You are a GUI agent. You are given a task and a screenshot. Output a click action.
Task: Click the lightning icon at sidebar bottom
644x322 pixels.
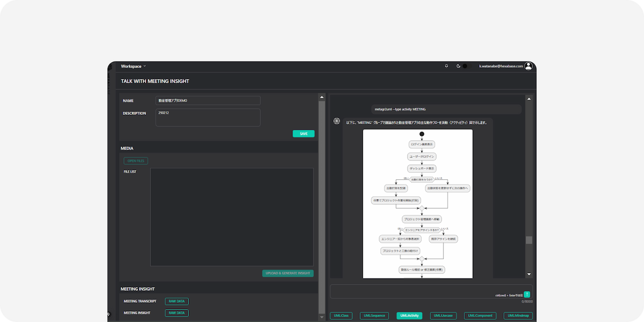pyautogui.click(x=109, y=314)
